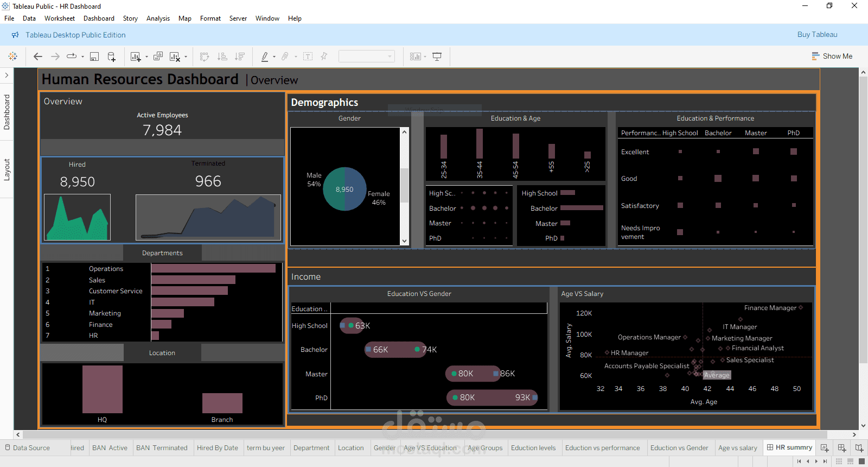
Task: Open the Analysis menu
Action: click(158, 18)
